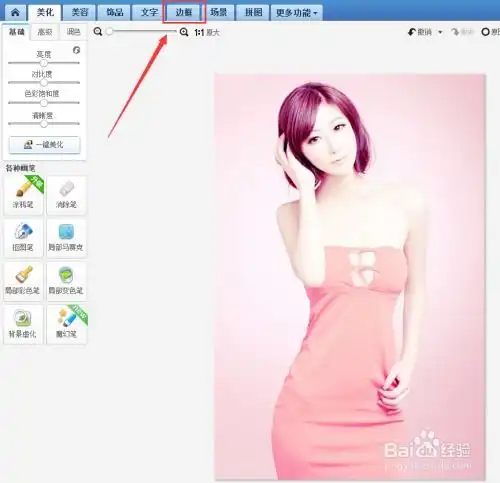Click the pink portrait photo on canvas
The height and width of the screenshot is (483, 500).
(x=350, y=277)
